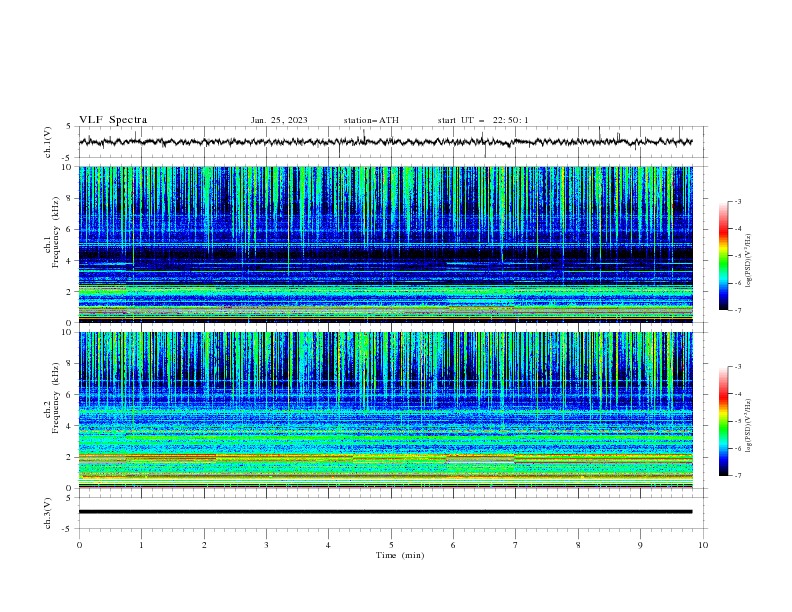Click time axis tick label "9"

pyautogui.click(x=640, y=545)
